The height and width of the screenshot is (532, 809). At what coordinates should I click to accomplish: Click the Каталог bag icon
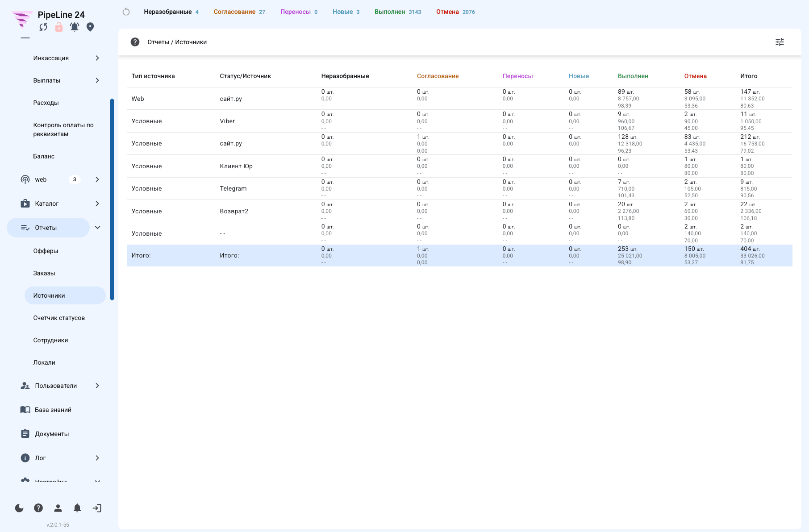[25, 204]
